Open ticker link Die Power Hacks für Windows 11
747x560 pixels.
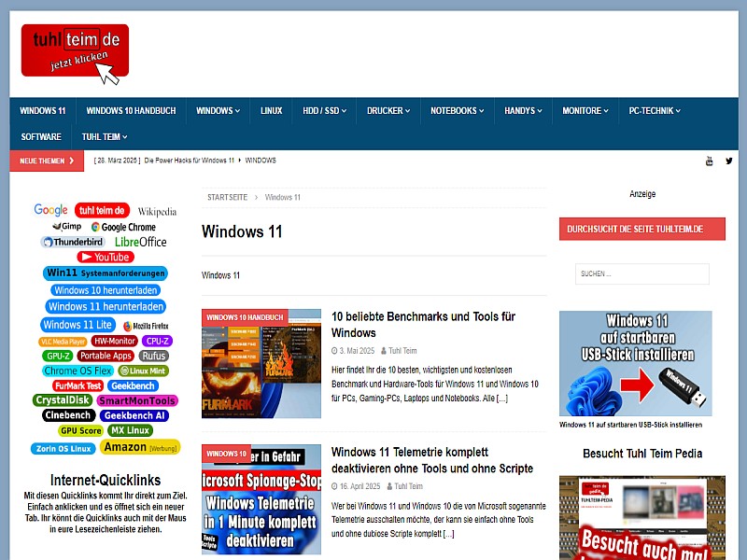[190, 161]
